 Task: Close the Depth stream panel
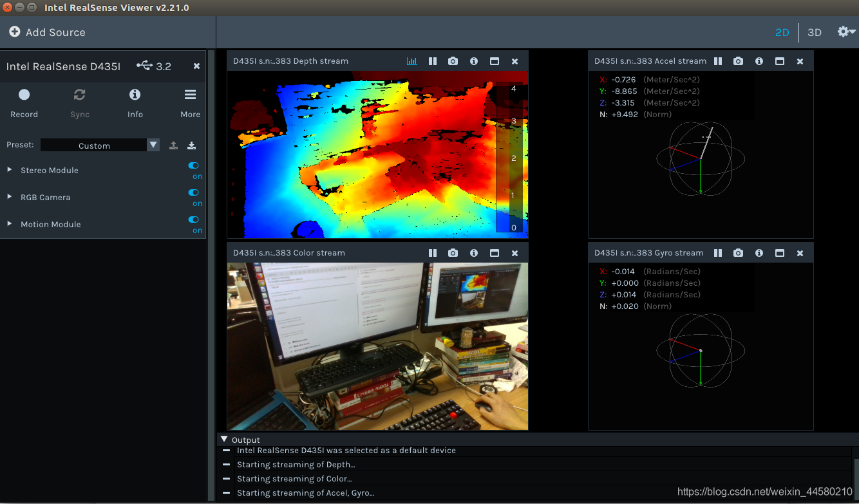pyautogui.click(x=514, y=61)
